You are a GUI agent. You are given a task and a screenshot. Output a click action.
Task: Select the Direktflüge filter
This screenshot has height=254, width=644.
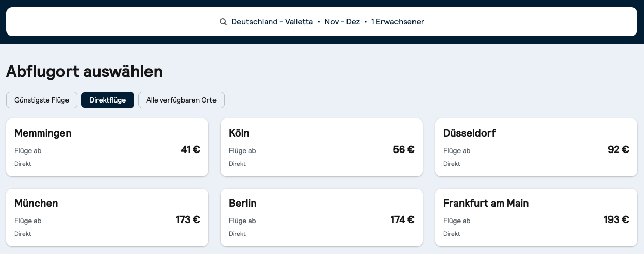pyautogui.click(x=108, y=100)
